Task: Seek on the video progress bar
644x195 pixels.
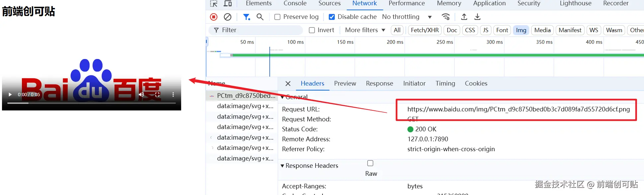Action: tap(92, 103)
